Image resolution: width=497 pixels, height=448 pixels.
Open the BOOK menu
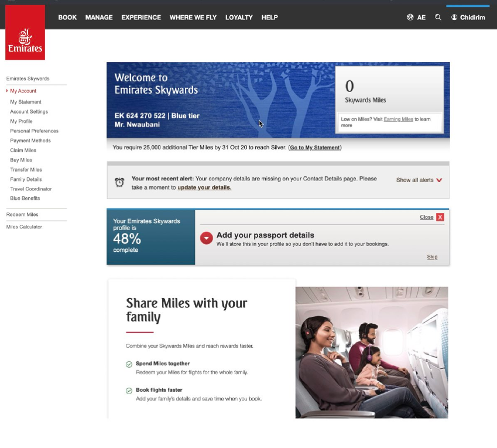[x=67, y=18]
